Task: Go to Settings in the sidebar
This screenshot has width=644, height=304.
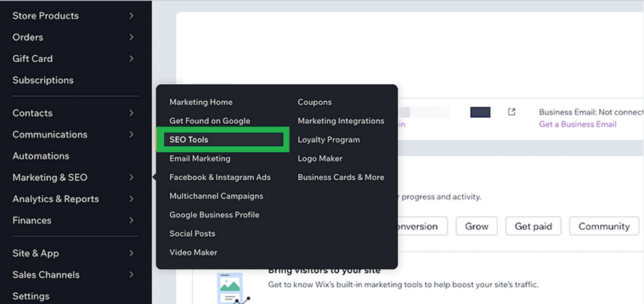Action: pos(31,296)
